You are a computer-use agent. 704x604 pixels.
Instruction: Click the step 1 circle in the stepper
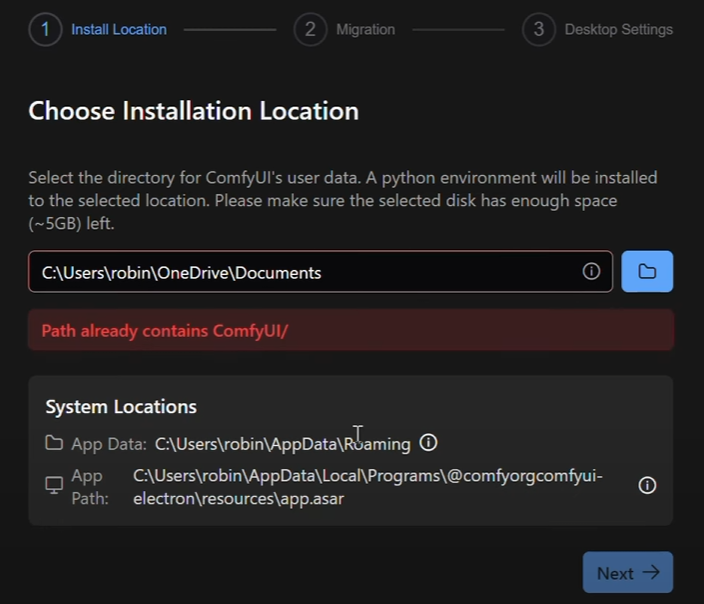pos(45,29)
